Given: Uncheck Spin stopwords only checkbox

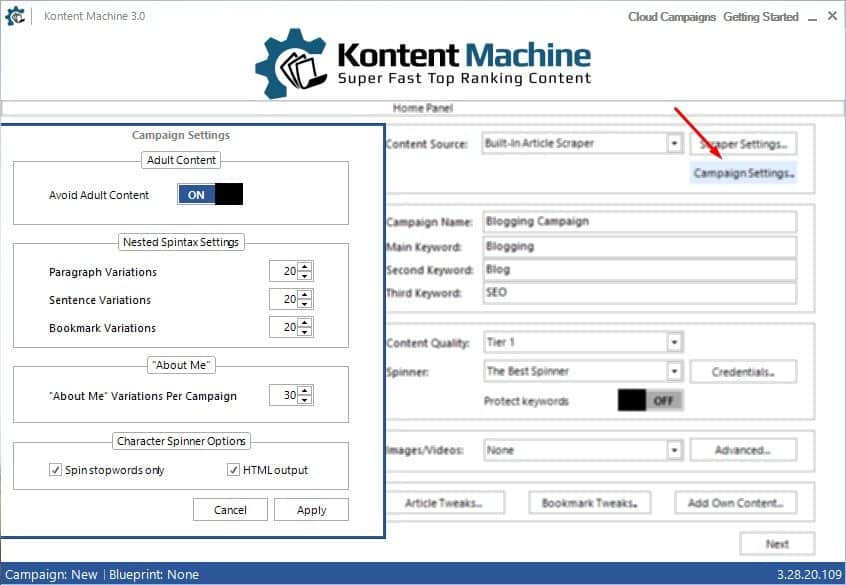Looking at the screenshot, I should click(x=55, y=470).
